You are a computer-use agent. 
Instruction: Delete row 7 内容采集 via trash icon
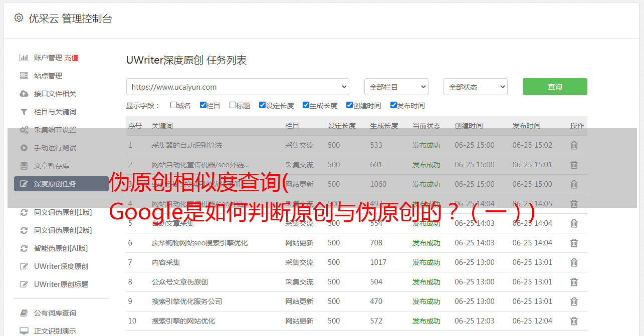point(574,262)
